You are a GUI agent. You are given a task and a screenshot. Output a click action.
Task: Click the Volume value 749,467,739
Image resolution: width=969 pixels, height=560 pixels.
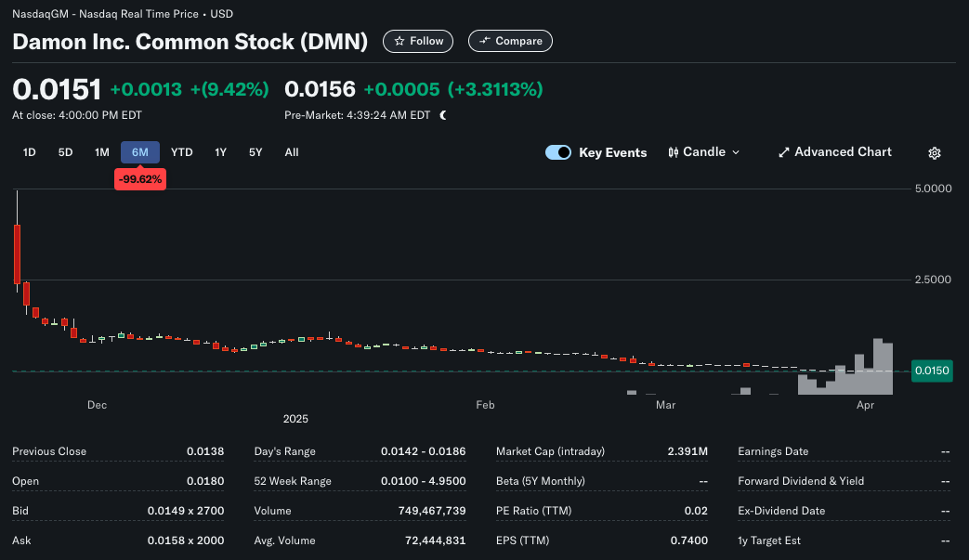pos(432,511)
